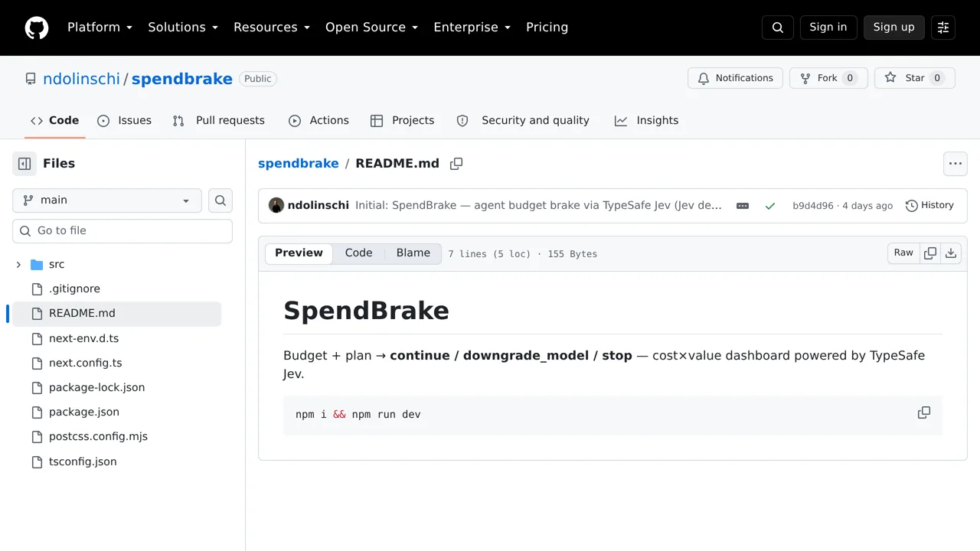This screenshot has width=980, height=551.
Task: Click the Sign in button
Action: click(828, 28)
